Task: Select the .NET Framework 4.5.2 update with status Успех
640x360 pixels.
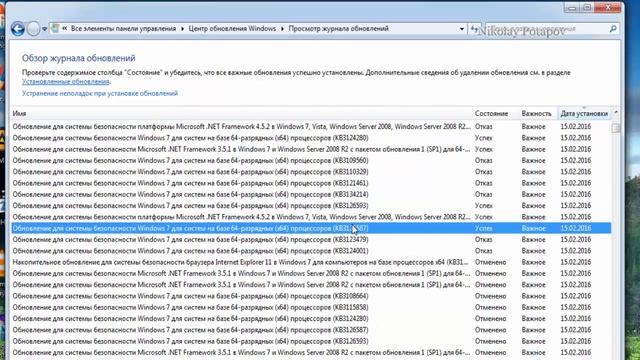Action: click(311, 217)
